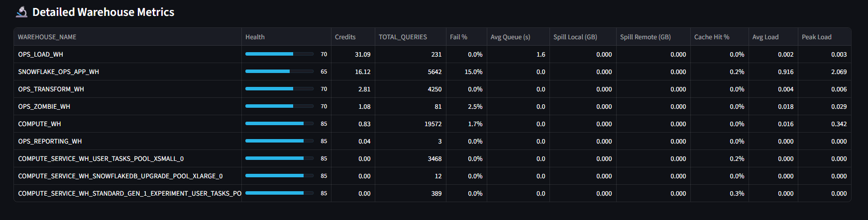Click the Avg Queue (s) header

tap(510, 37)
